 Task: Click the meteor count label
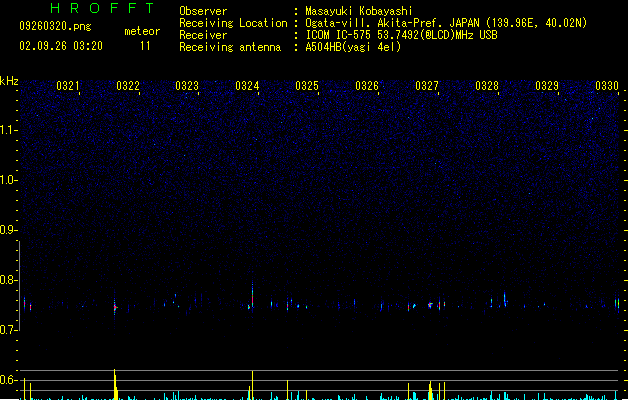pos(142,31)
